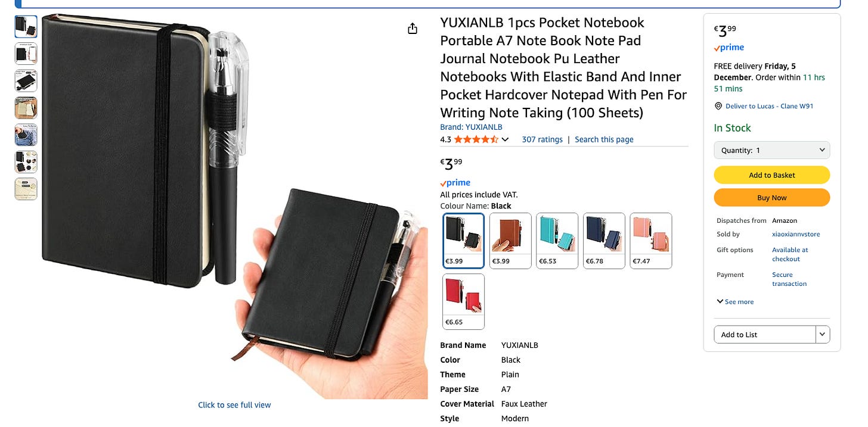Select the navy colour variant at €6.78

click(x=604, y=241)
